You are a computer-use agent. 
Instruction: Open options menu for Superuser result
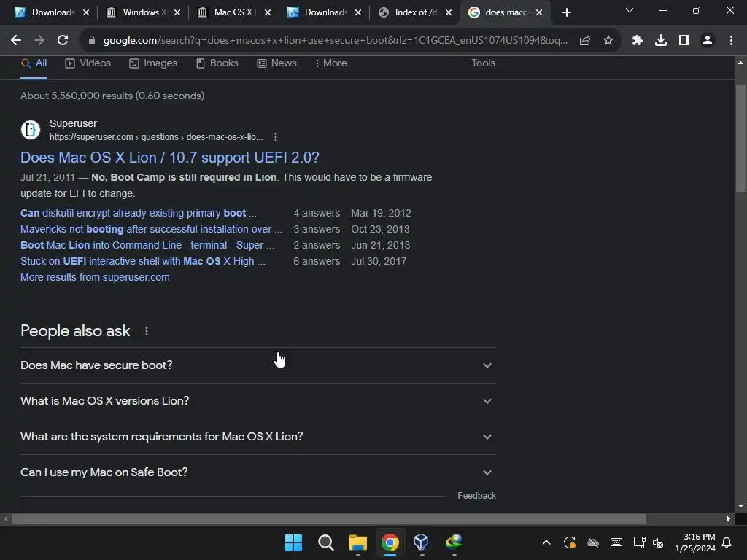point(275,137)
